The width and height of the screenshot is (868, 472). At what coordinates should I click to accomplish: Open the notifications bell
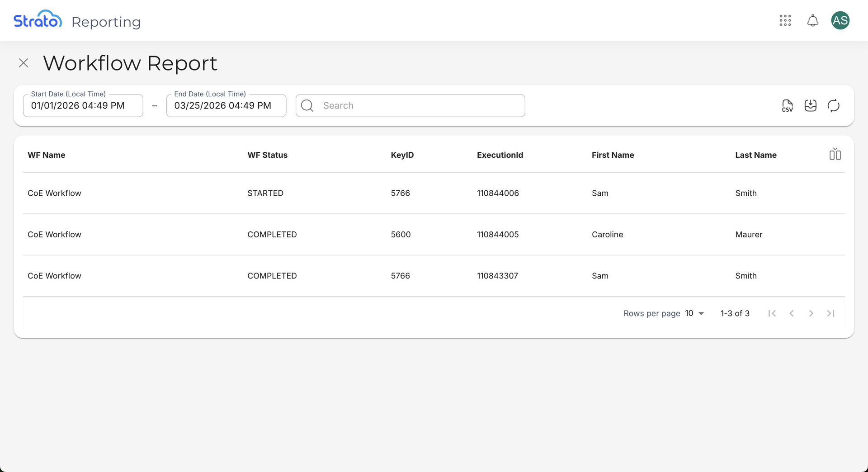pyautogui.click(x=812, y=20)
